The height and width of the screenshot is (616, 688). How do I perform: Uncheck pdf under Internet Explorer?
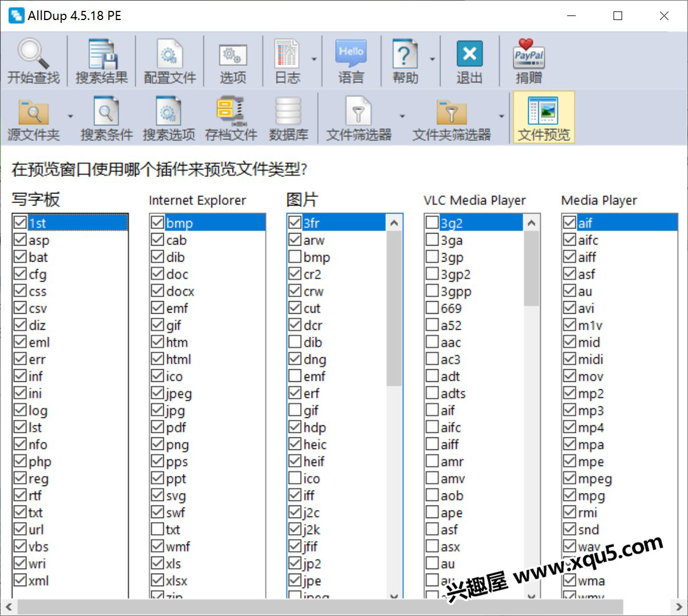(x=158, y=427)
